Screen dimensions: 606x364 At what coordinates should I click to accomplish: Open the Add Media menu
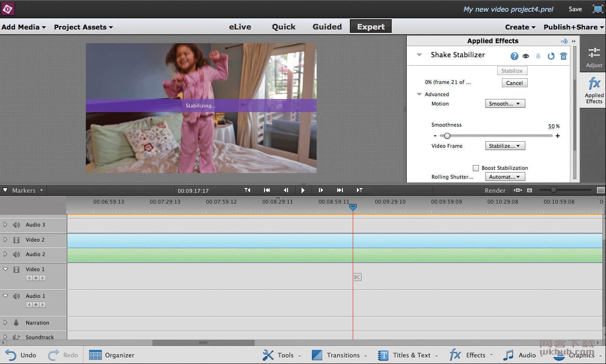point(23,27)
